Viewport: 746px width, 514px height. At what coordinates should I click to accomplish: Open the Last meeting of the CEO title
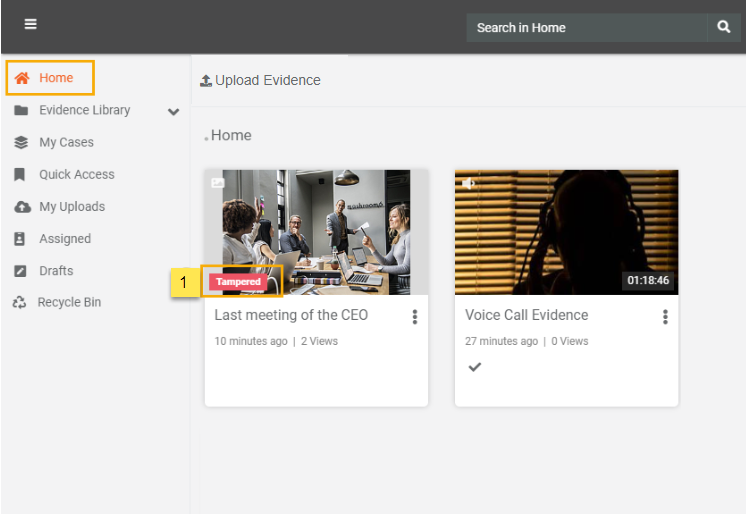pyautogui.click(x=291, y=315)
